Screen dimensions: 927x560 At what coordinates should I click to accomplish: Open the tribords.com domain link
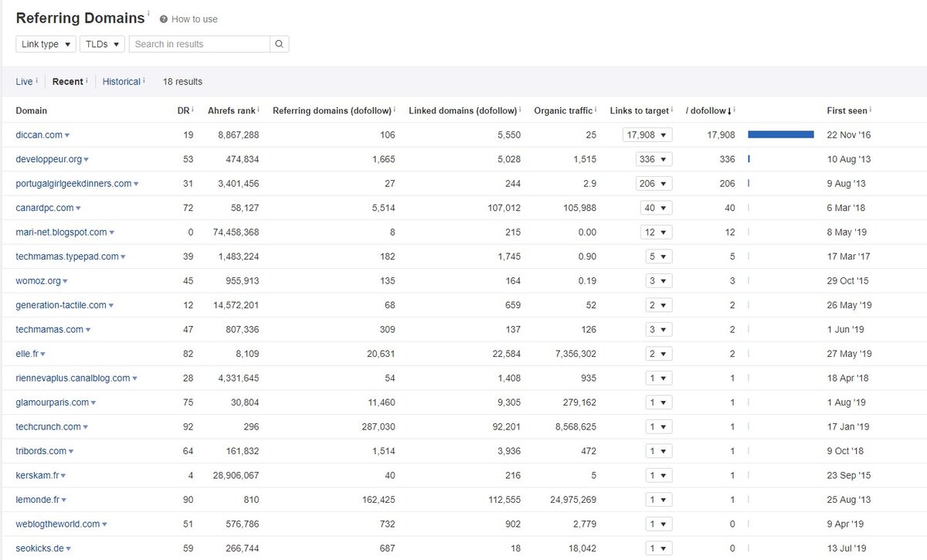click(41, 451)
